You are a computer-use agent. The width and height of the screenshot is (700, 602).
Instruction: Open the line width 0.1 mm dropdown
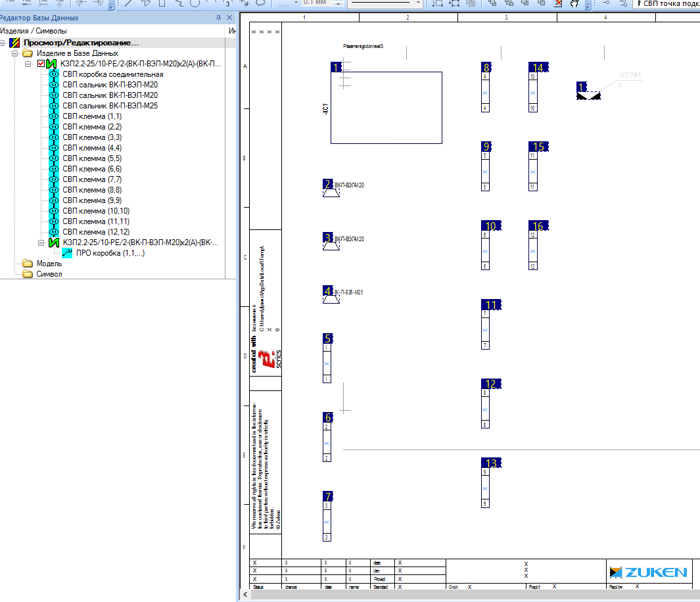[x=338, y=3]
